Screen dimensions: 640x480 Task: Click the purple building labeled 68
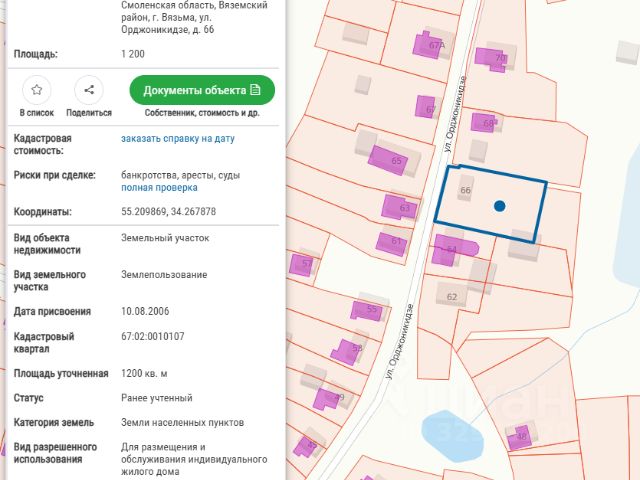point(483,122)
